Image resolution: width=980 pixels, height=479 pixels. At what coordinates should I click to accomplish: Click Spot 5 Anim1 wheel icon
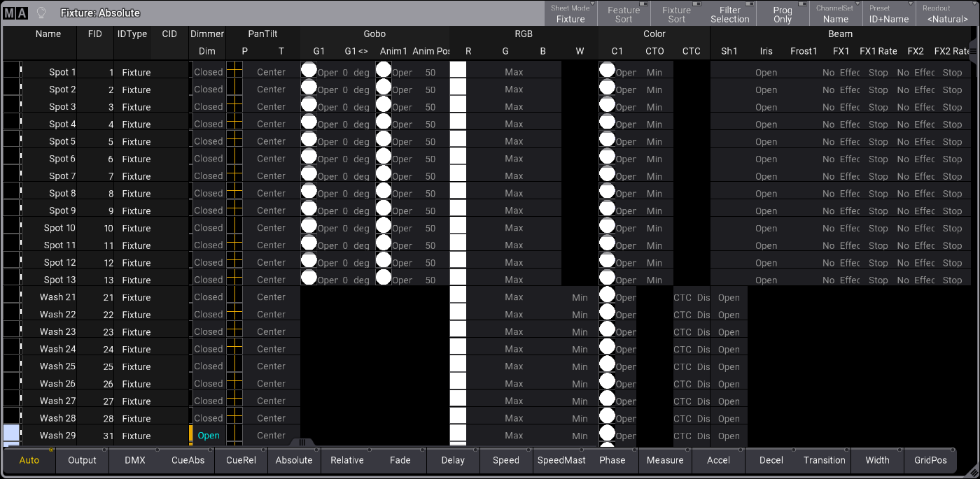383,138
